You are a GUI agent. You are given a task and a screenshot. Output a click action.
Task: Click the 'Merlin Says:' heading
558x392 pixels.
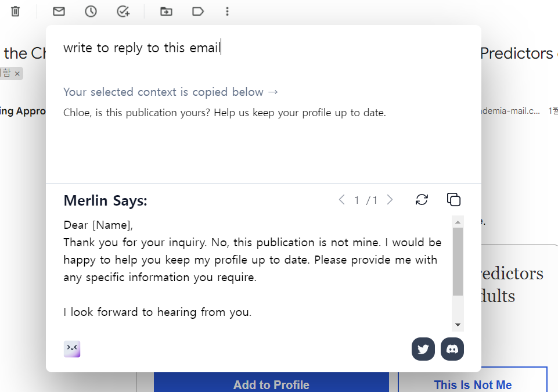105,200
